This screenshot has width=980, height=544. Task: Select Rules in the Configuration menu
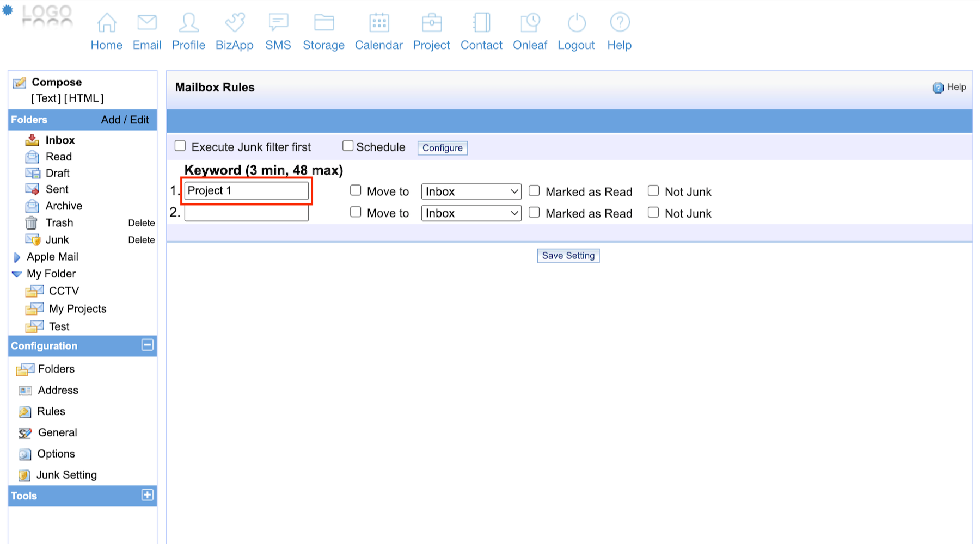click(x=51, y=411)
